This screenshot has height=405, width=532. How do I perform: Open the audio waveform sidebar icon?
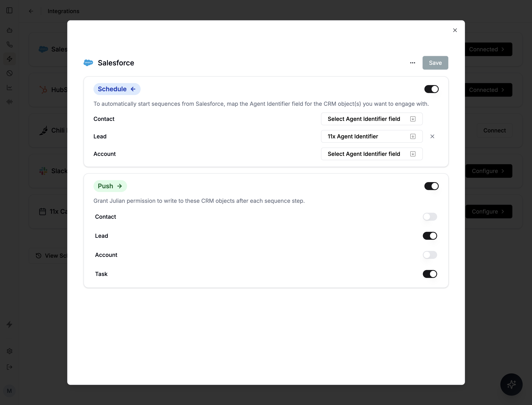coord(9,102)
